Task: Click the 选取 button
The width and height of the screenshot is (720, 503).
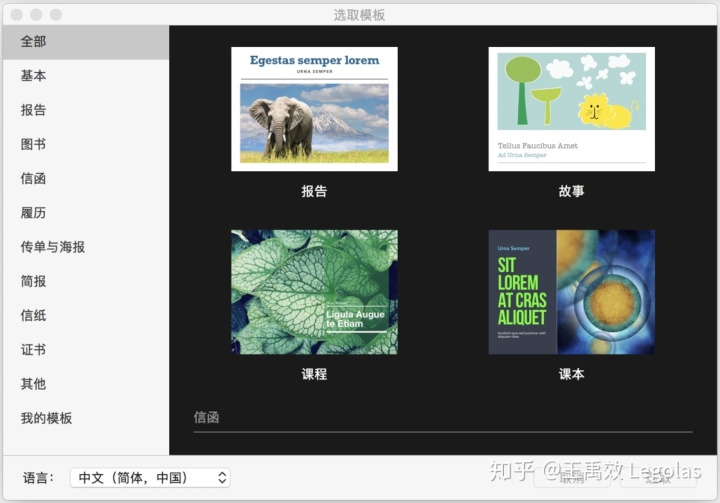Action: 658,478
